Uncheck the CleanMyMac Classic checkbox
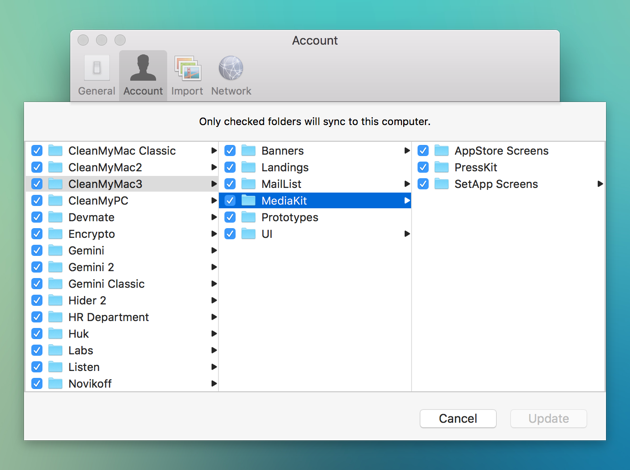 click(37, 151)
